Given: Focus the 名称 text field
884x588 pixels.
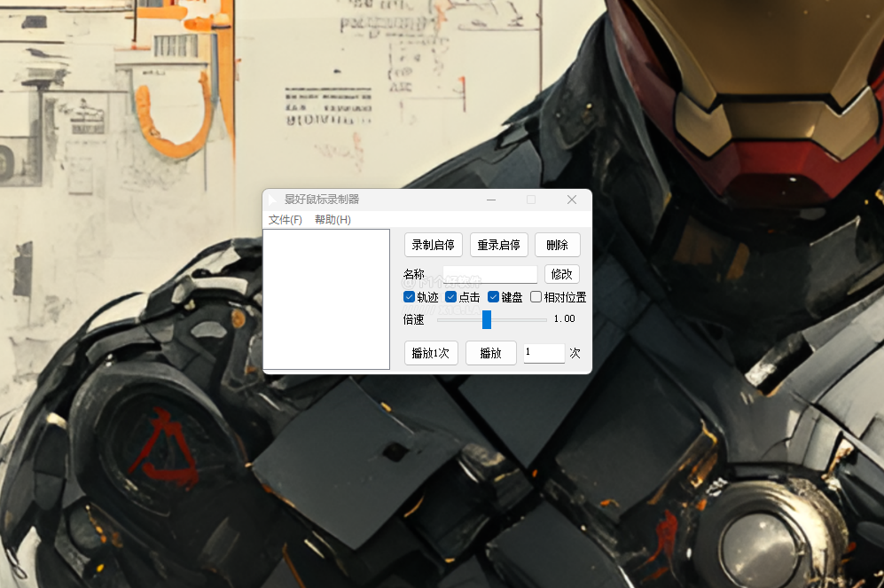Looking at the screenshot, I should coord(490,274).
